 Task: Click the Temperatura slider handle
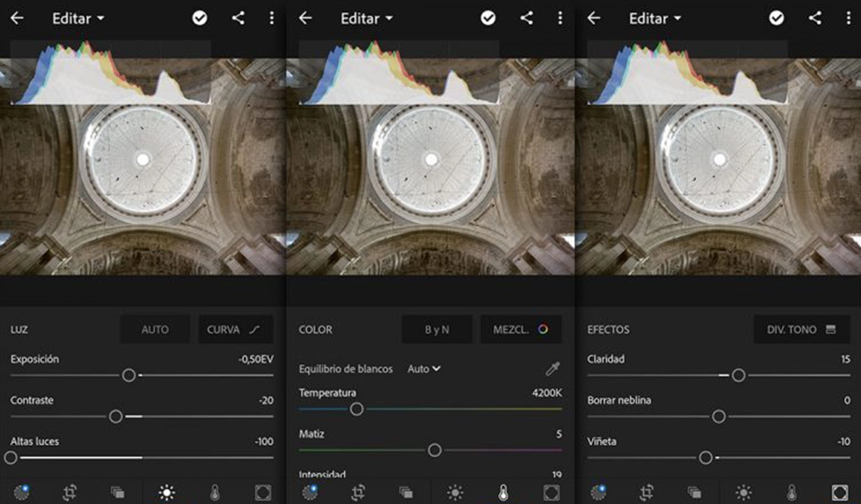pyautogui.click(x=356, y=409)
